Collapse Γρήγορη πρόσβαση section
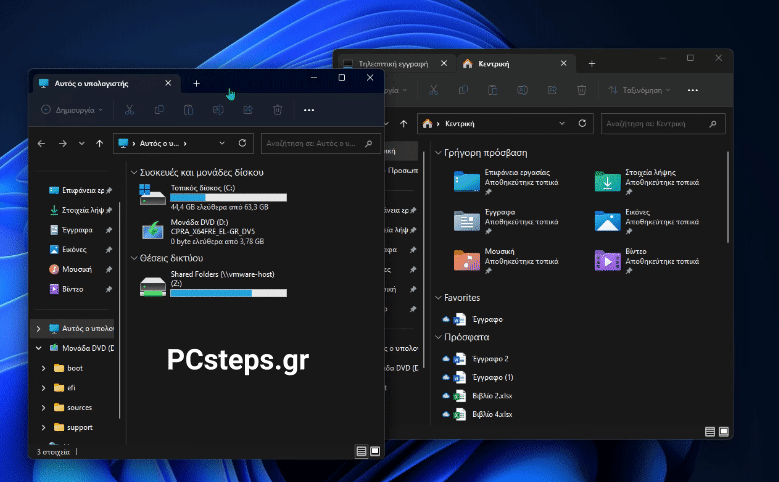 click(x=438, y=153)
